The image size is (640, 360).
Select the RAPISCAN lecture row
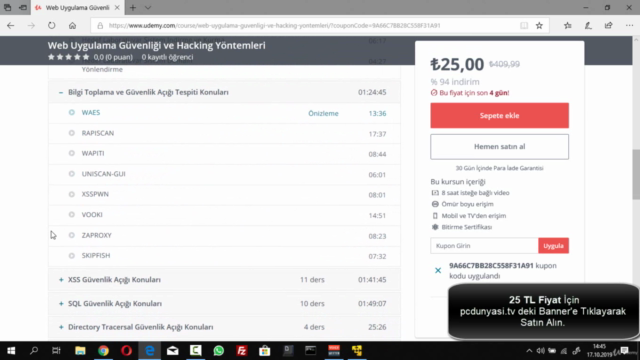pos(224,133)
